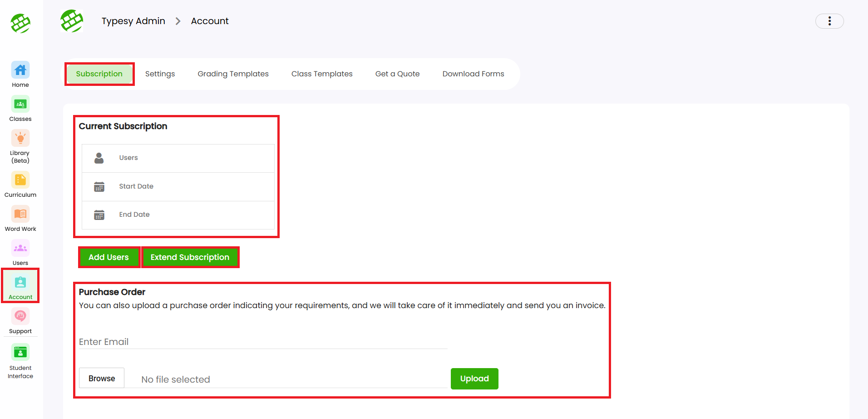The width and height of the screenshot is (868, 419).
Task: Select the Curriculum sidebar icon
Action: point(20,180)
